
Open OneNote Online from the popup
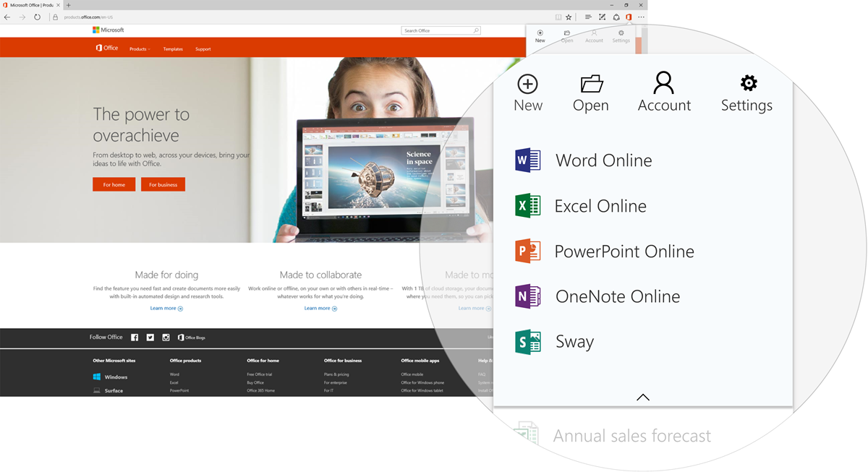click(617, 296)
